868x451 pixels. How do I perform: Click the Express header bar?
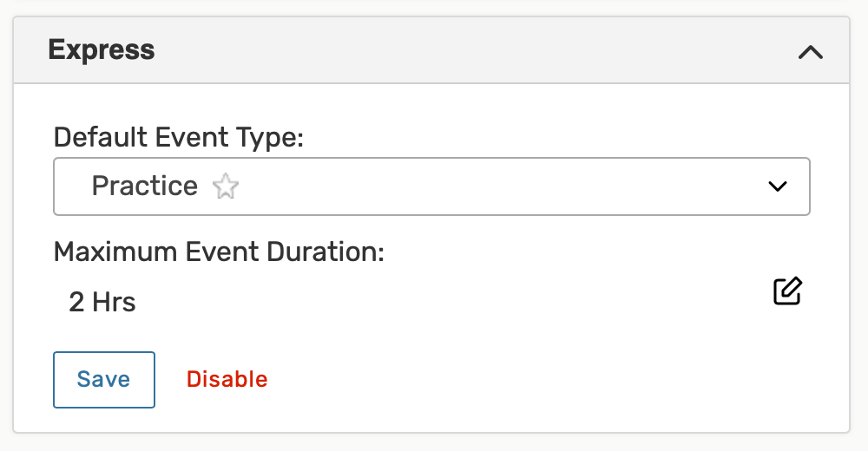[434, 50]
